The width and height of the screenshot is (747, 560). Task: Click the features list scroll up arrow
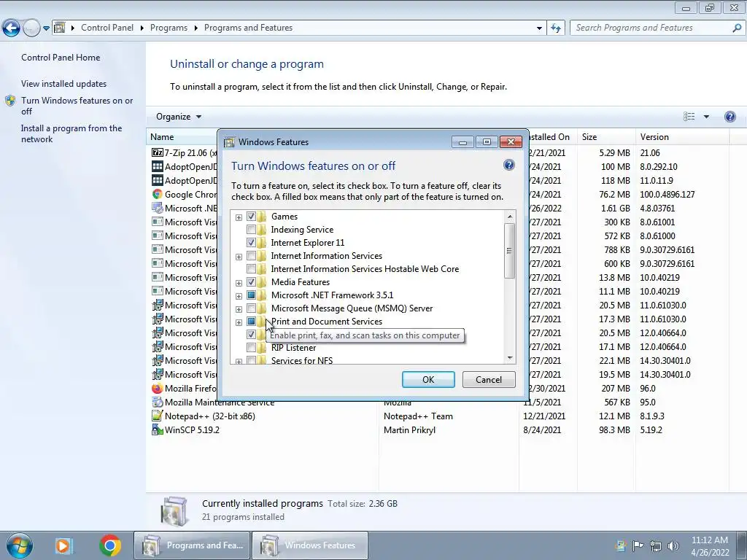click(x=510, y=217)
